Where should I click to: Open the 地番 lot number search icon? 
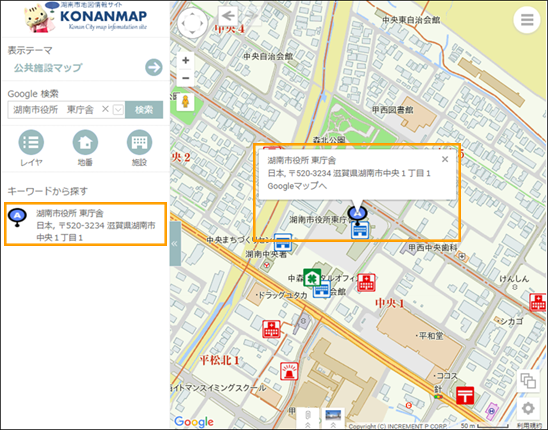coord(85,142)
